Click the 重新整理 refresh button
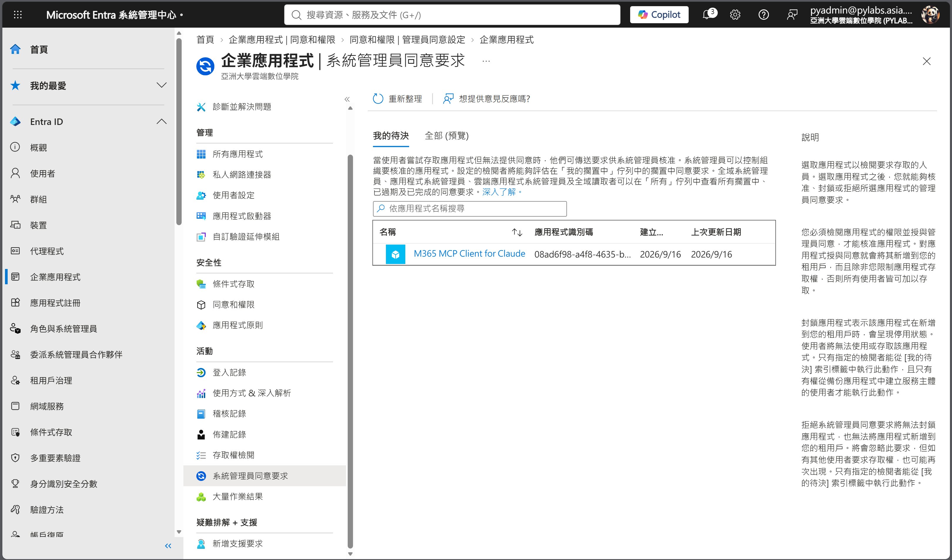The image size is (952, 560). pos(397,99)
